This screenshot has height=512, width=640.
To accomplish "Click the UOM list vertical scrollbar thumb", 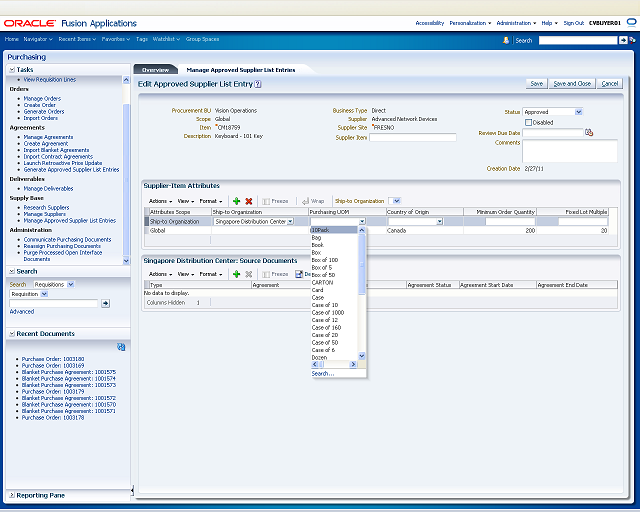I will 362,264.
